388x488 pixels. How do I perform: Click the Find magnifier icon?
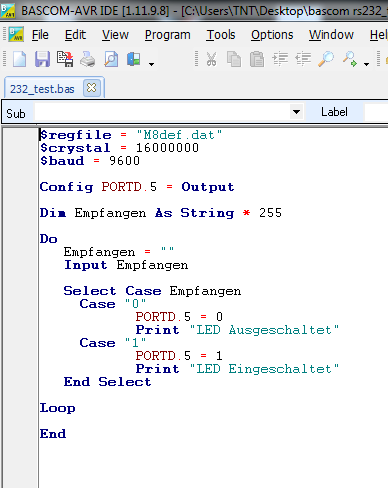pos(326,59)
